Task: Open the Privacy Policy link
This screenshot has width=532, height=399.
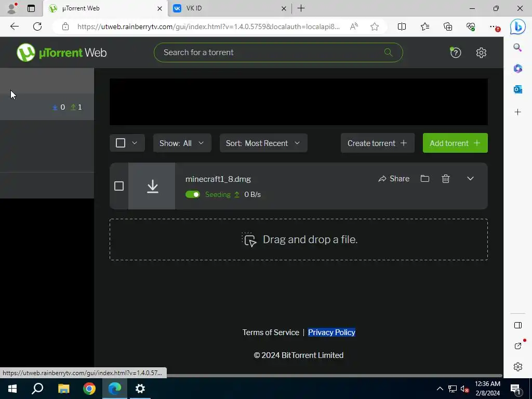Action: pyautogui.click(x=331, y=332)
